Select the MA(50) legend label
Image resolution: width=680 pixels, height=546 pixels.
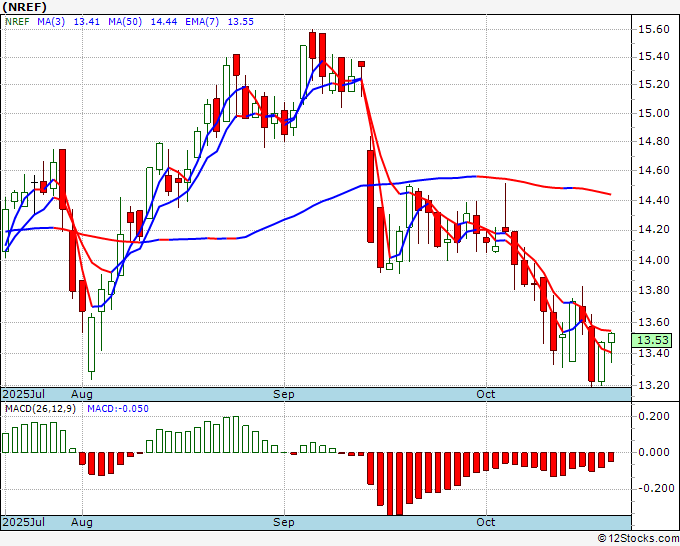click(x=125, y=21)
